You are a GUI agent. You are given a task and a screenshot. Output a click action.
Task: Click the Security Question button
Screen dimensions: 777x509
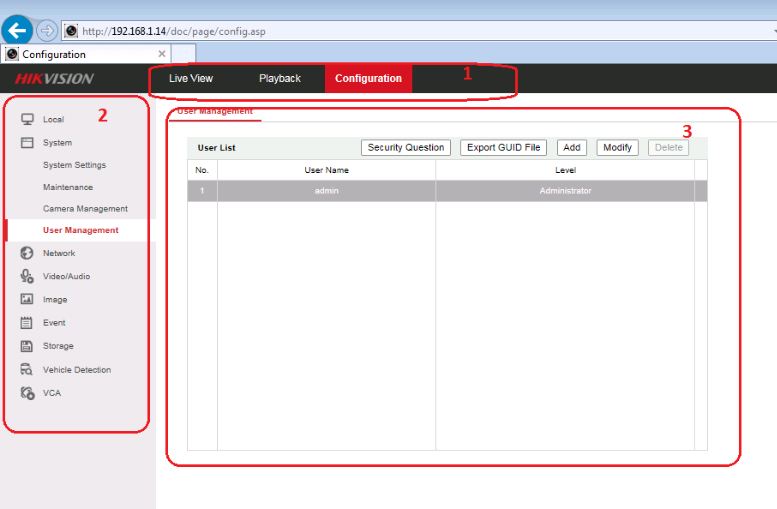click(406, 148)
